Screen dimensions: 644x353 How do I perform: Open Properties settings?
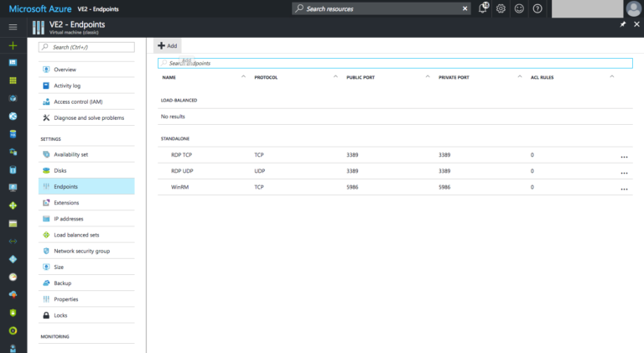point(86,299)
